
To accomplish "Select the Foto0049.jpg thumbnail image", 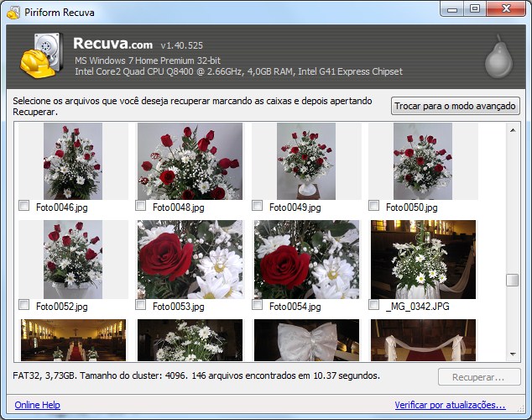I will [306, 161].
